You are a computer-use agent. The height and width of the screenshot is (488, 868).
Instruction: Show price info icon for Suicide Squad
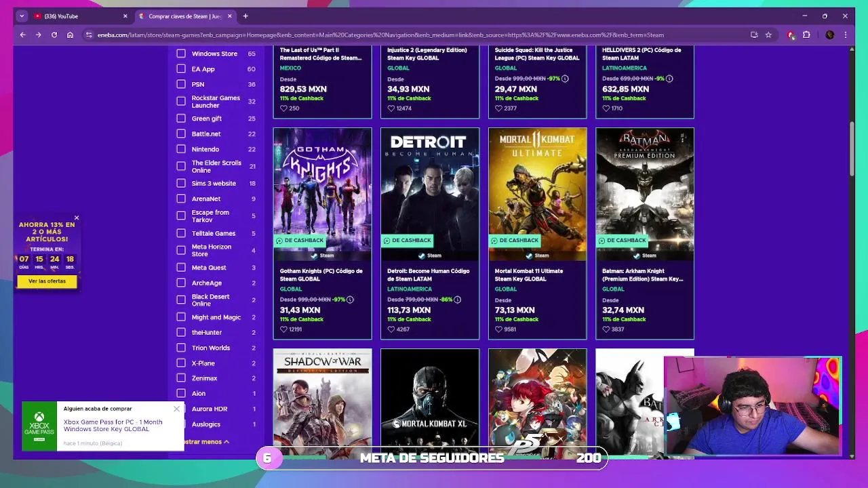tap(565, 79)
